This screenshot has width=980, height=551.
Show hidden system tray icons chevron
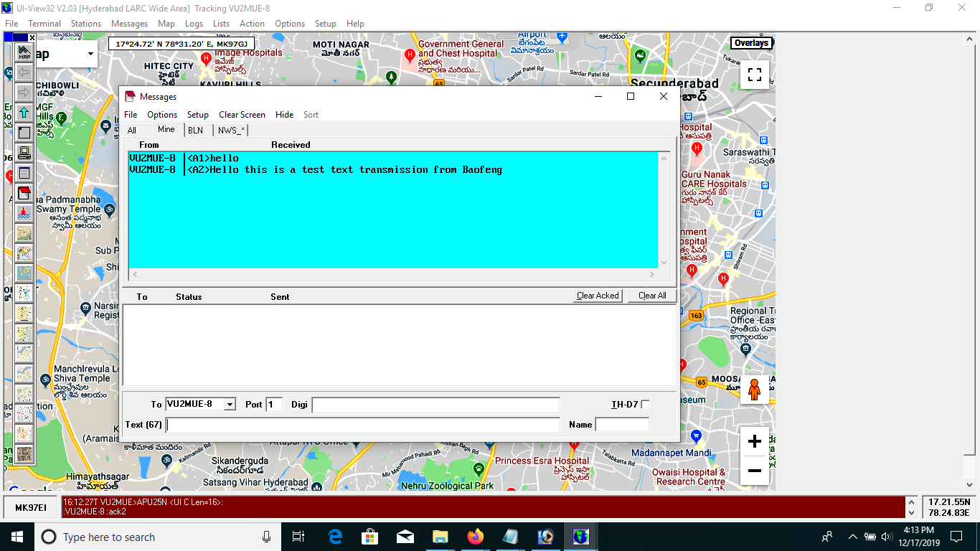tap(853, 537)
